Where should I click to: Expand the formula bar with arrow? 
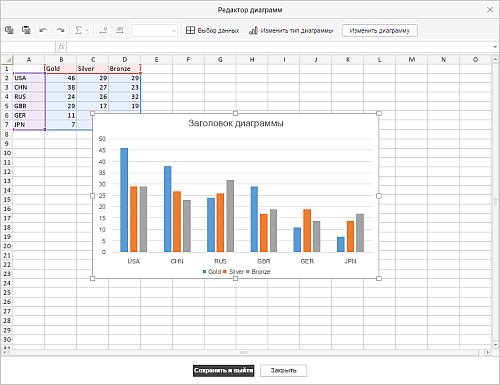[x=495, y=47]
